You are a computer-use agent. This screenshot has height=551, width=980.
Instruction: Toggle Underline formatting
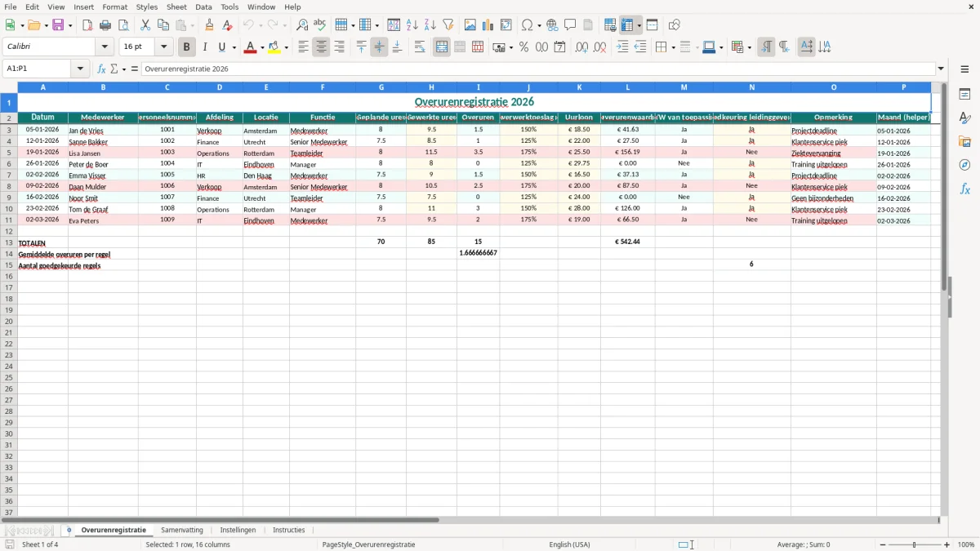coord(222,47)
